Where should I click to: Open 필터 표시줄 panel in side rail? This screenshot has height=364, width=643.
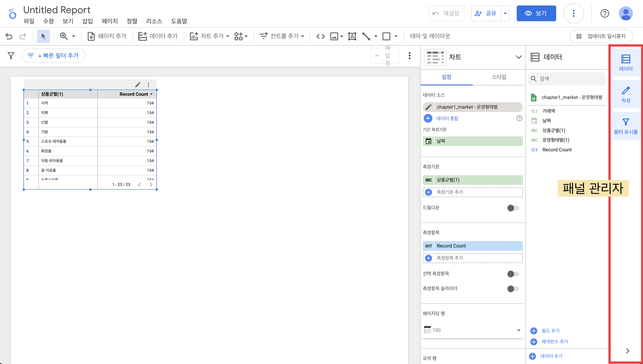tap(625, 126)
